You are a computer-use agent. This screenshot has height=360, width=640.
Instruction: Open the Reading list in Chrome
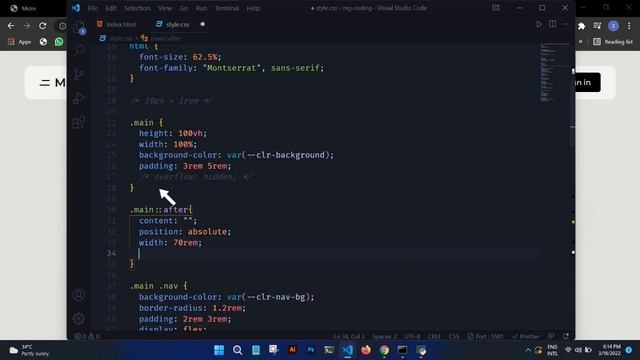pyautogui.click(x=613, y=42)
